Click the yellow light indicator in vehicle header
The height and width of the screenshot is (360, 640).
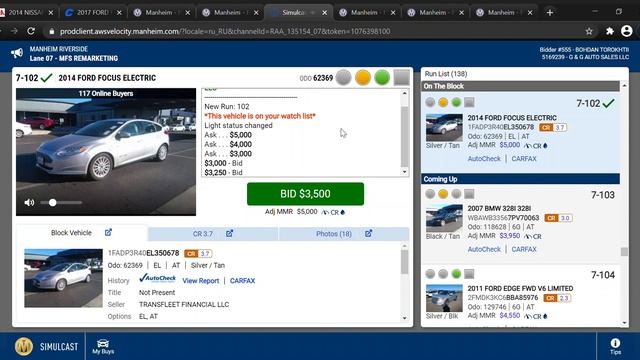point(363,77)
